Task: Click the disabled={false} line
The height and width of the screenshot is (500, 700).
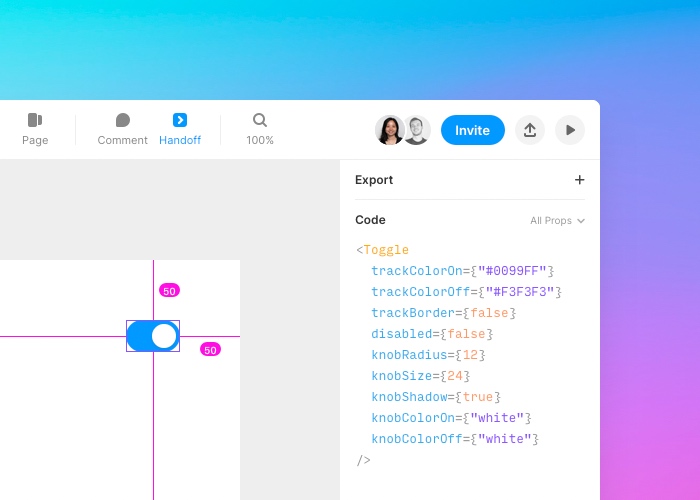Action: 432,334
